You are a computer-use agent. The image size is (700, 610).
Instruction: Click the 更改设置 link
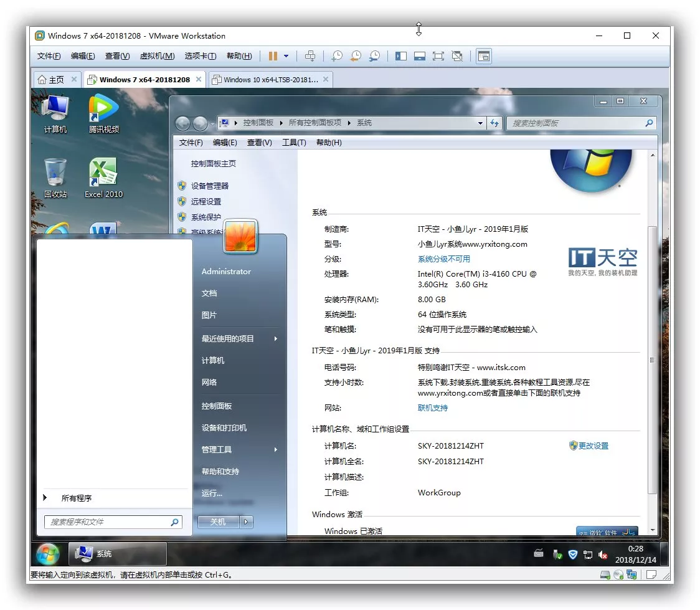tap(594, 446)
